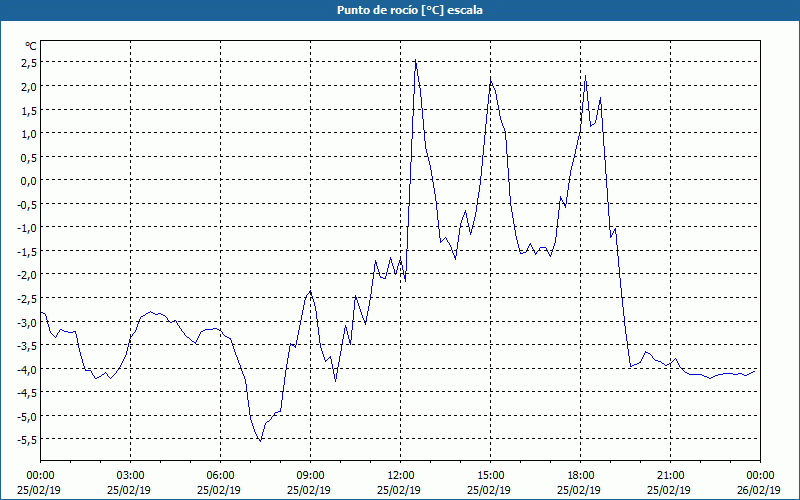This screenshot has height=500, width=800.
Task: Pick the 25/02/19 date under 15:00
Action: point(489,490)
